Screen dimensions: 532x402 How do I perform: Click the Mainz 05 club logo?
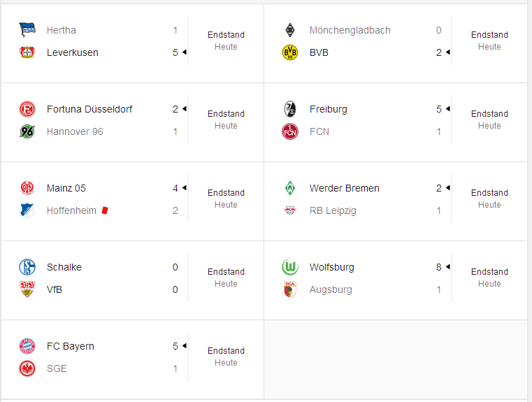coord(27,188)
